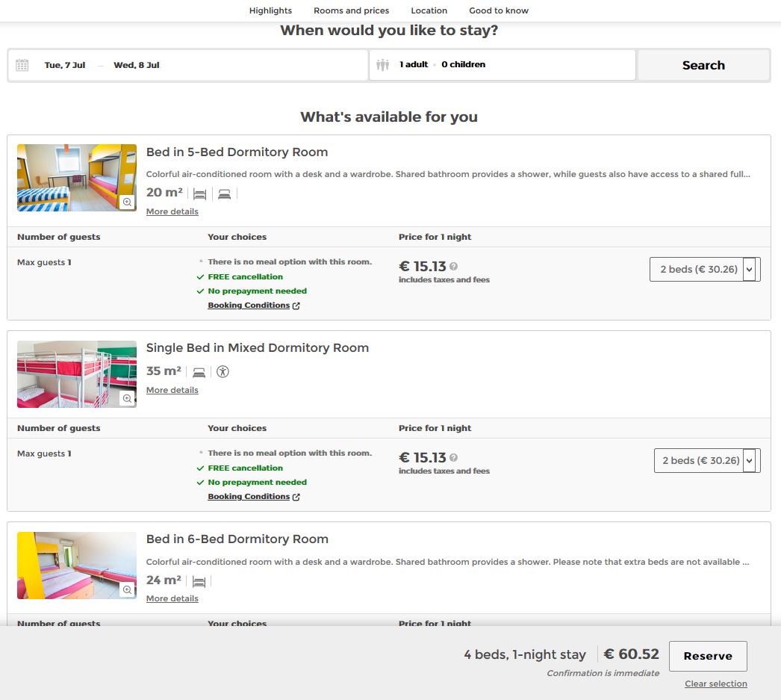Viewport: 781px width, 700px height.
Task: Click the guests people icon
Action: [x=383, y=65]
